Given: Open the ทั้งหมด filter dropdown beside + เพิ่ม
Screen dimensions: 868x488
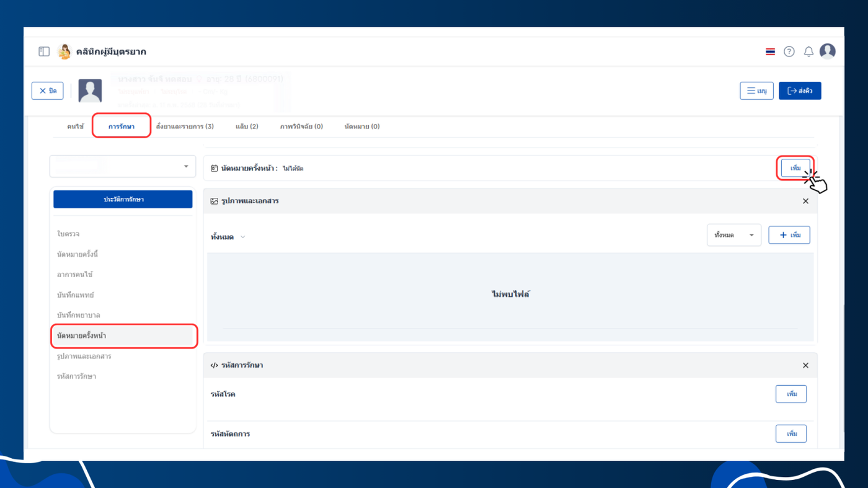Looking at the screenshot, I should 734,235.
